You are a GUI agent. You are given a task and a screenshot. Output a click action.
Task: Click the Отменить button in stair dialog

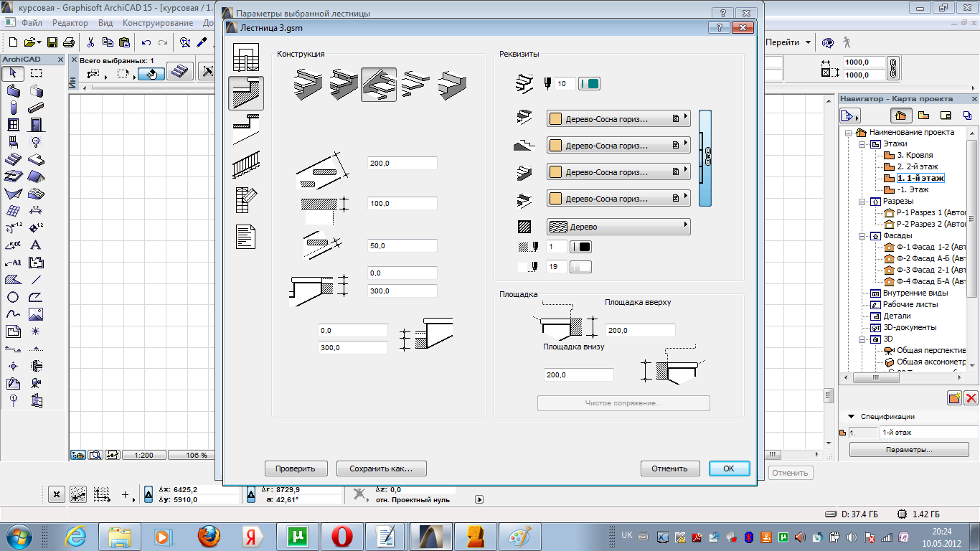pyautogui.click(x=670, y=468)
